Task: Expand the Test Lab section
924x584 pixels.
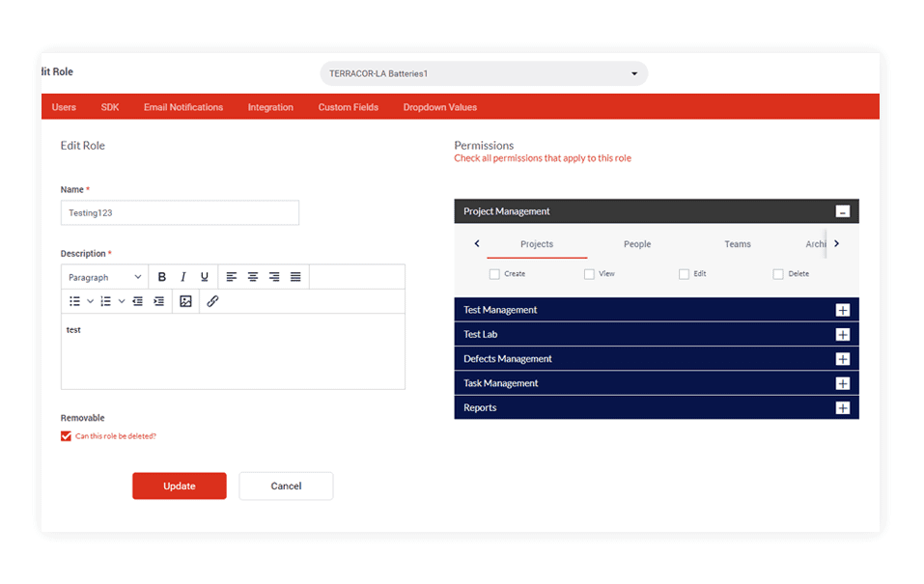Action: 843,335
